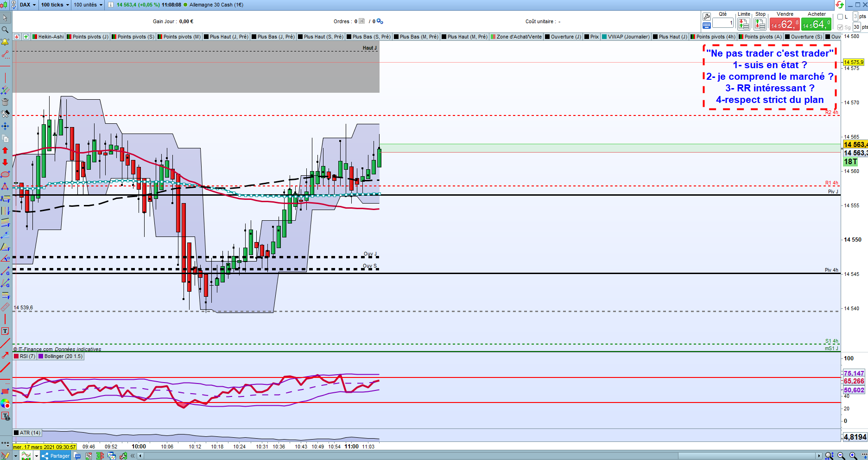The image size is (868, 460).
Task: Open the instrument info icon
Action: 111,5
